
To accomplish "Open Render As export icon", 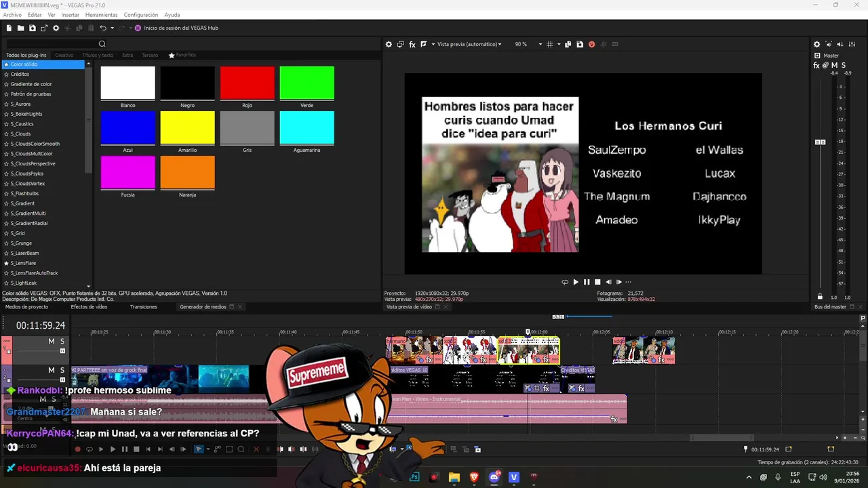I will (x=44, y=28).
